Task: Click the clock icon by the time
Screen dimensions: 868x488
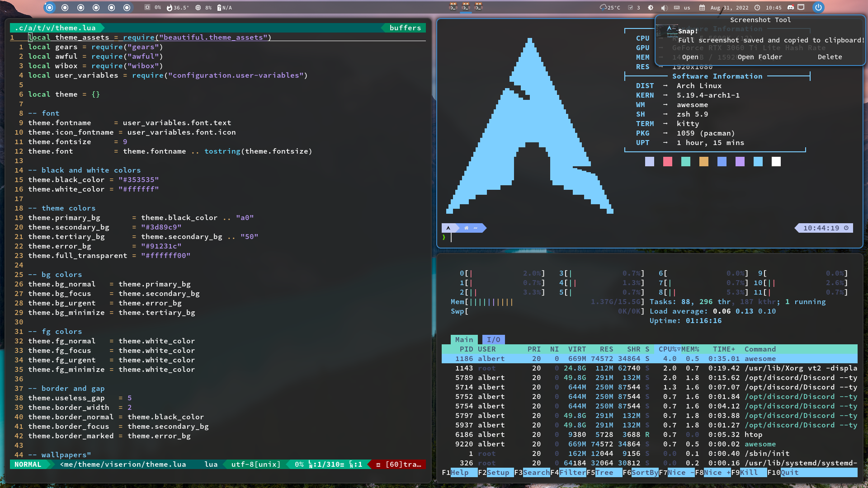Action: point(757,8)
